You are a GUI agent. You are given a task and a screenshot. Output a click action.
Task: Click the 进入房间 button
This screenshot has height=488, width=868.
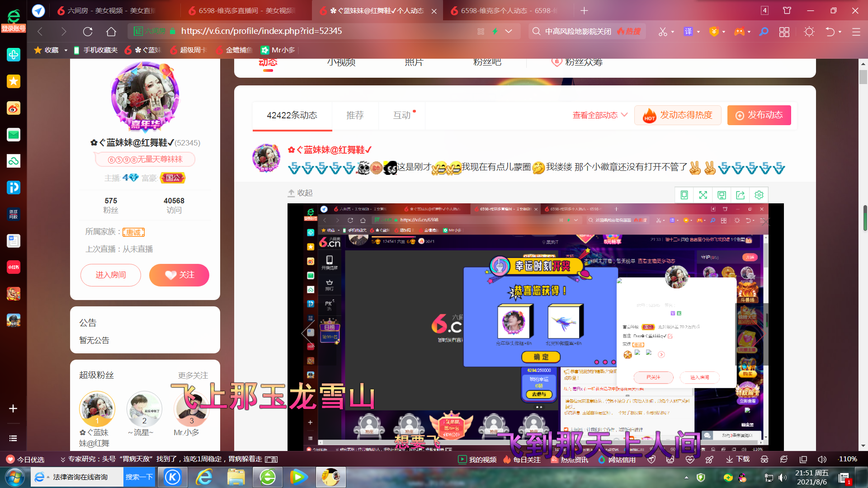111,275
